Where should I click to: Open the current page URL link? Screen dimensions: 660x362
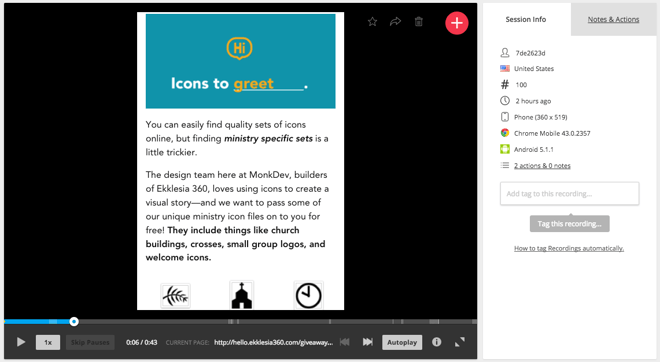(x=273, y=342)
